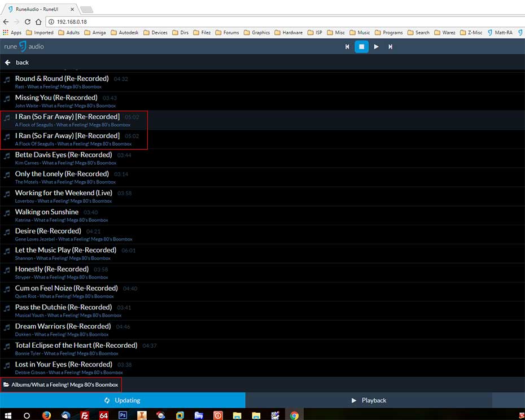525x420 pixels.
Task: Open the Graphics bookmarks folder
Action: pos(257,33)
